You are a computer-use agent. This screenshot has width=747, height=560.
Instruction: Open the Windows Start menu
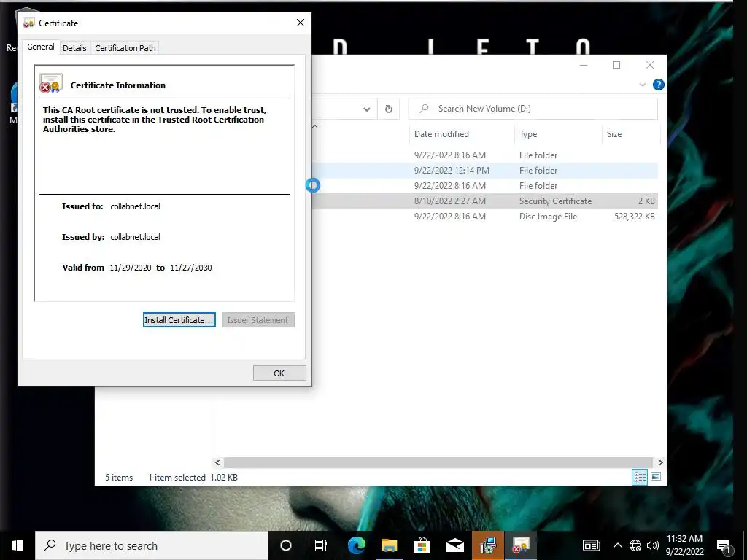click(x=18, y=545)
